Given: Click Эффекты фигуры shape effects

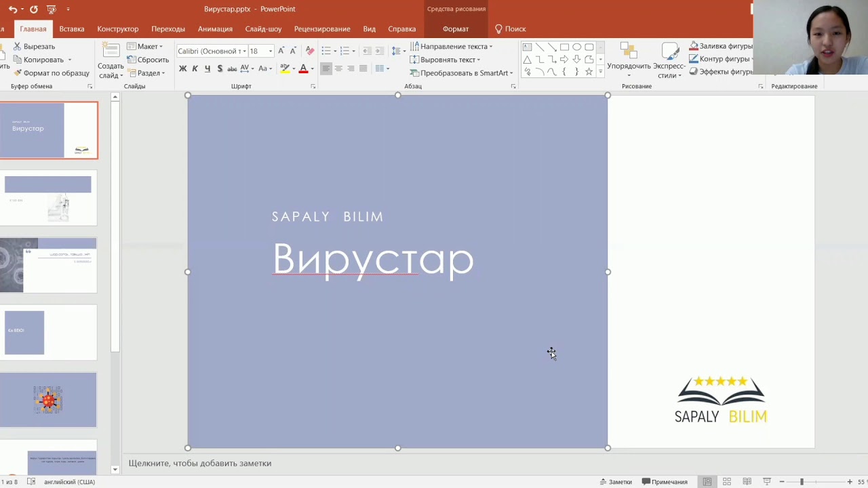Looking at the screenshot, I should 722,72.
